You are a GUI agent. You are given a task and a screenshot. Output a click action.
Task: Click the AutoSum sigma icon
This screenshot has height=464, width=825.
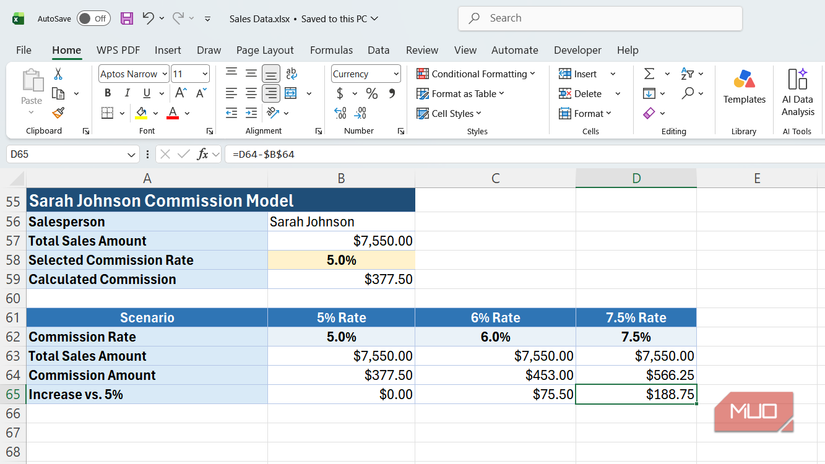tap(649, 74)
